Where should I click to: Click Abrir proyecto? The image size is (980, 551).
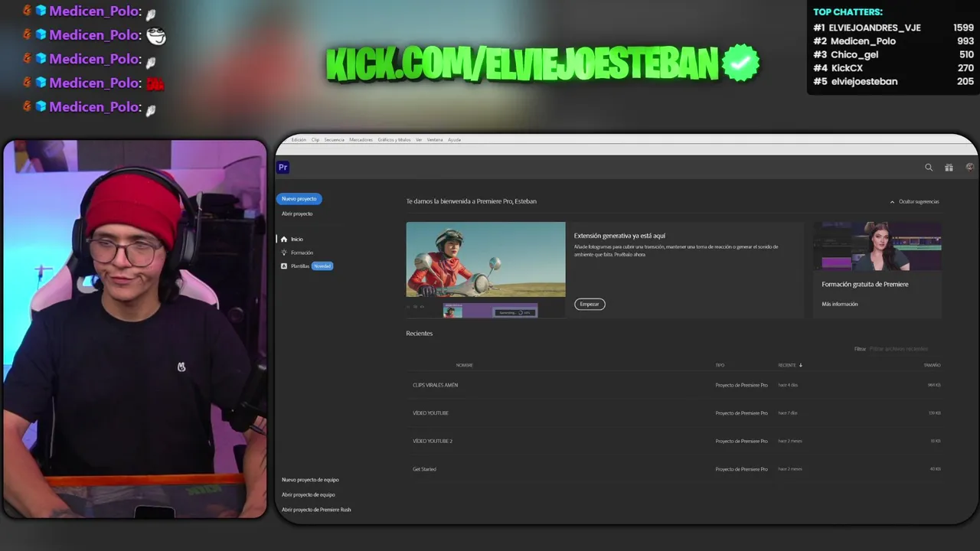pyautogui.click(x=297, y=214)
